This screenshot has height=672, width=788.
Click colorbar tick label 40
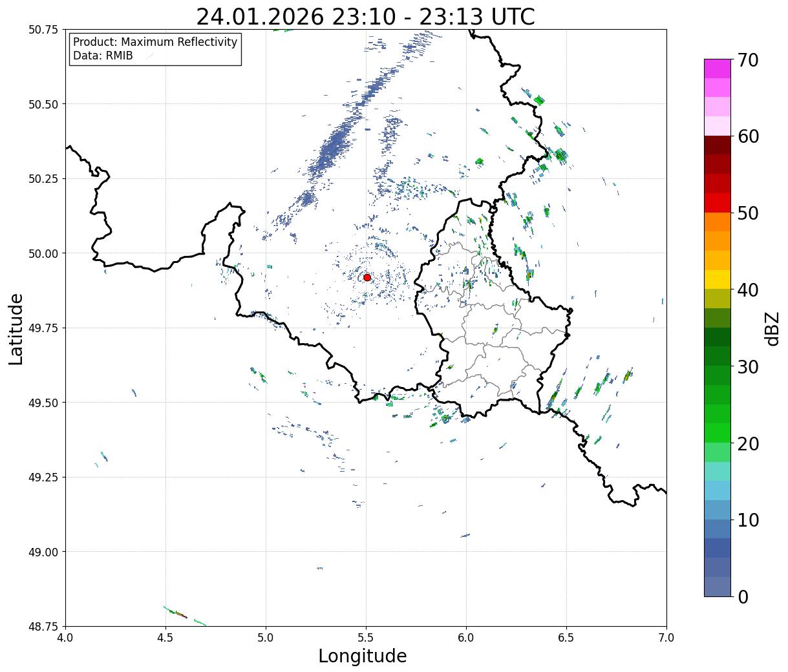coord(748,289)
